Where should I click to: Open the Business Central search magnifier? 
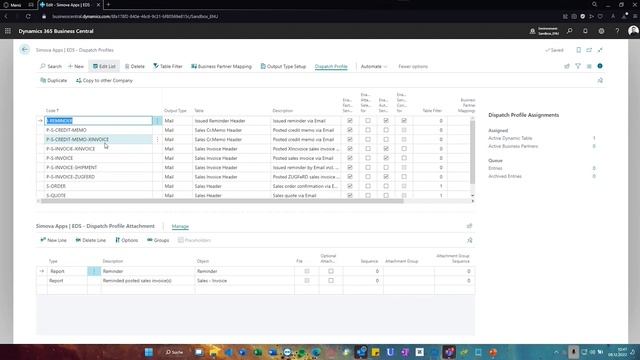point(569,31)
